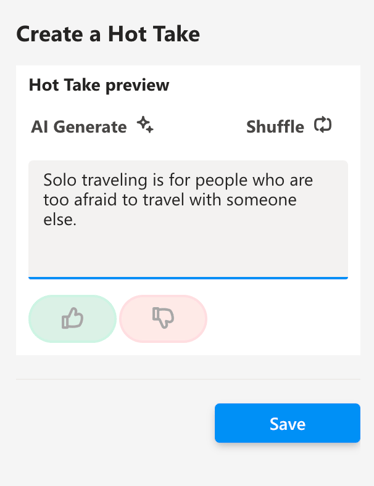Click the empty space at the bottom of the text box

(x=188, y=255)
